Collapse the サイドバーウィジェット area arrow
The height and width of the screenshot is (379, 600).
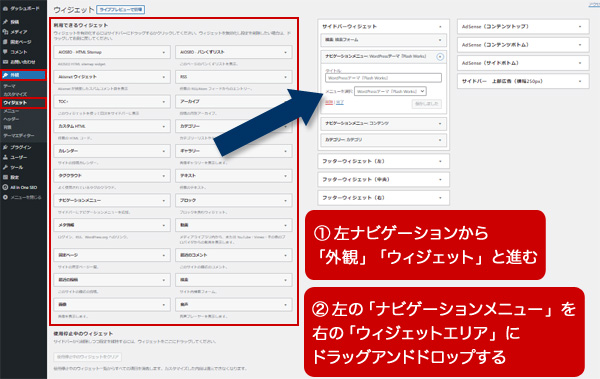click(440, 27)
